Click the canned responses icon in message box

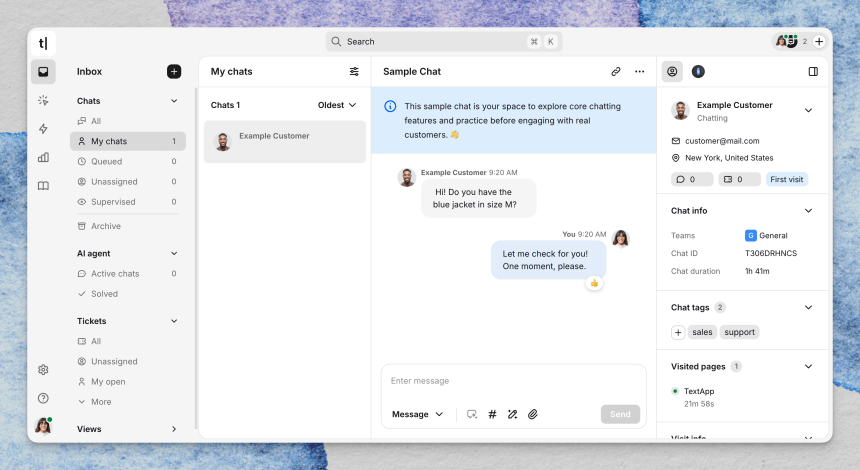[472, 414]
